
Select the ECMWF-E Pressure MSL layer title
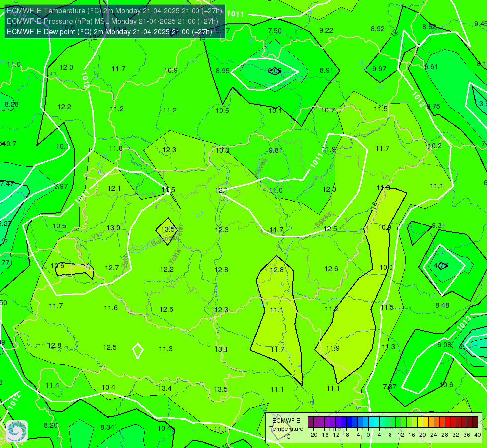[x=112, y=21]
